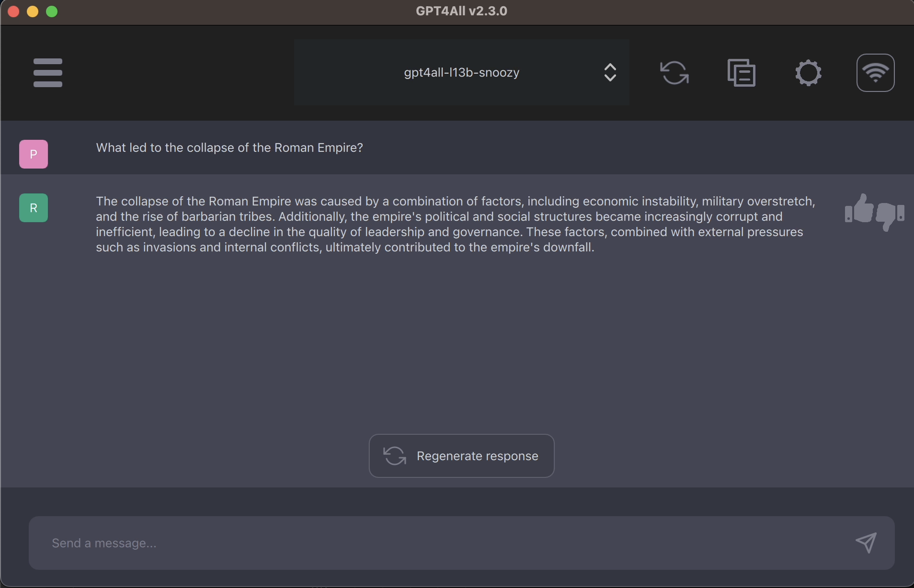This screenshot has height=588, width=914.
Task: Open settings via the gear icon
Action: (x=809, y=73)
